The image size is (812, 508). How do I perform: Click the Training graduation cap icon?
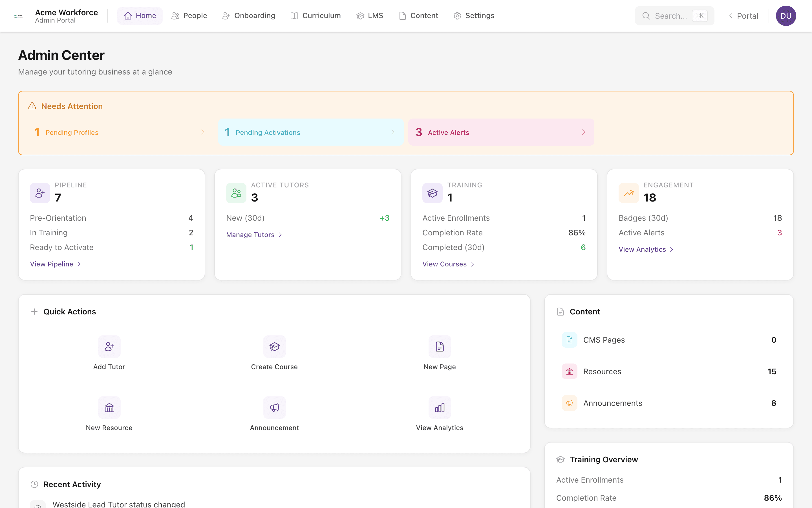click(x=432, y=193)
